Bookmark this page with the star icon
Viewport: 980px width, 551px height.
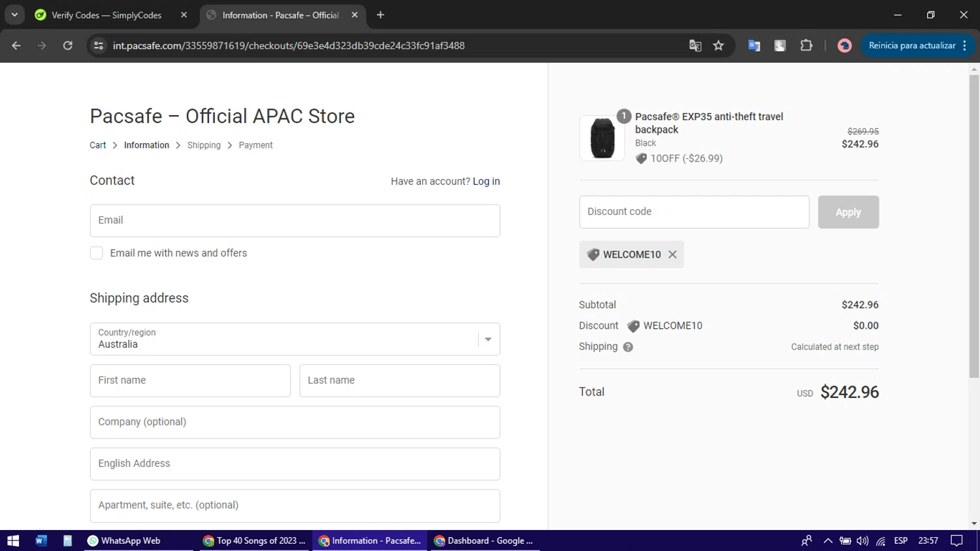[719, 46]
